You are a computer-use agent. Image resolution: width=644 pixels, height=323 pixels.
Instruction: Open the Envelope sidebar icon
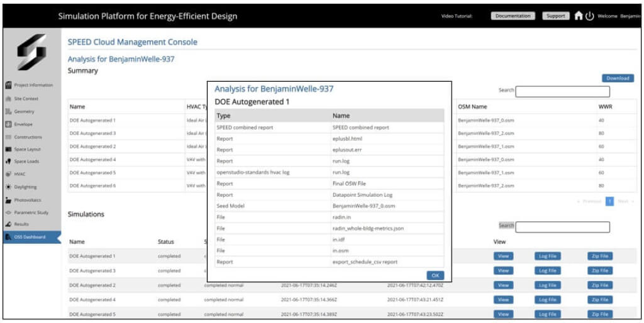click(9, 124)
